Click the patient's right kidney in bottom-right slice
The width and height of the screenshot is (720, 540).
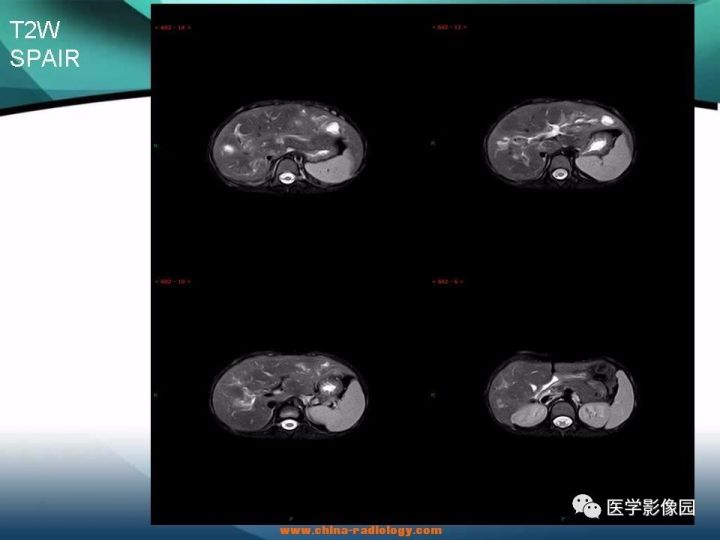pos(529,414)
